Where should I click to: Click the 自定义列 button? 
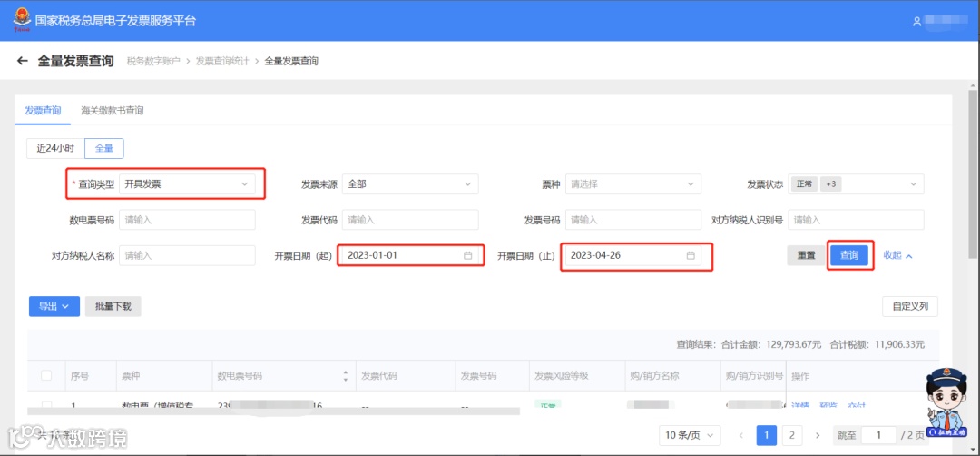tap(910, 306)
